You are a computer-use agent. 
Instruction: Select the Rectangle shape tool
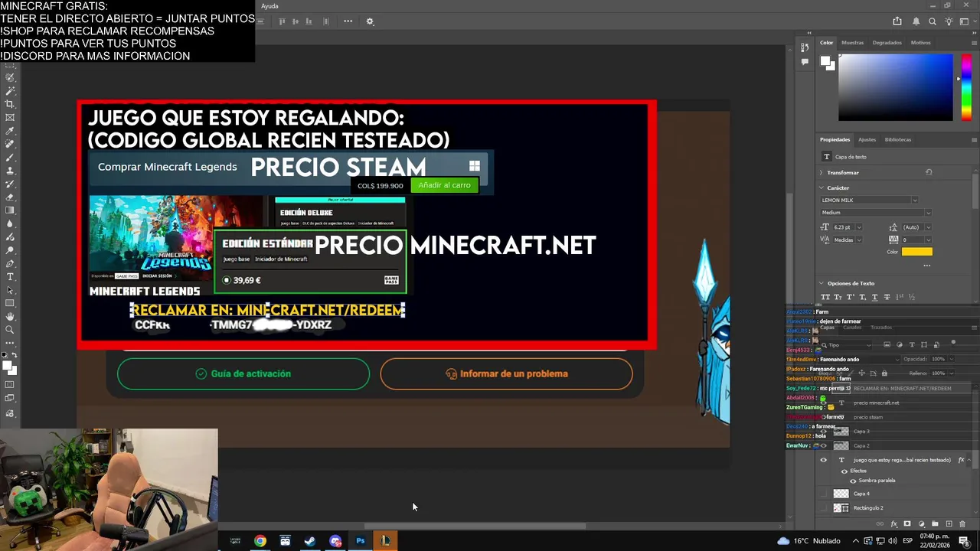[10, 303]
